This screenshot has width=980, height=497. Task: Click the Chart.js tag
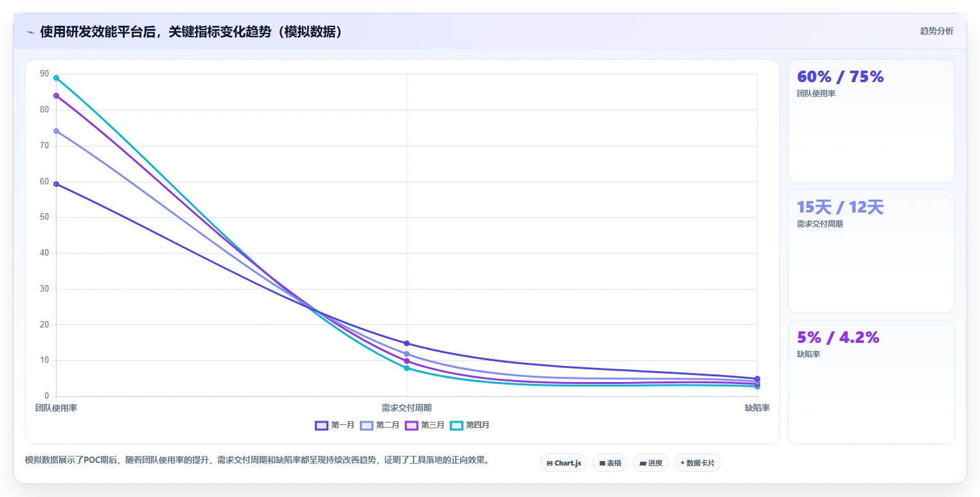coord(564,463)
